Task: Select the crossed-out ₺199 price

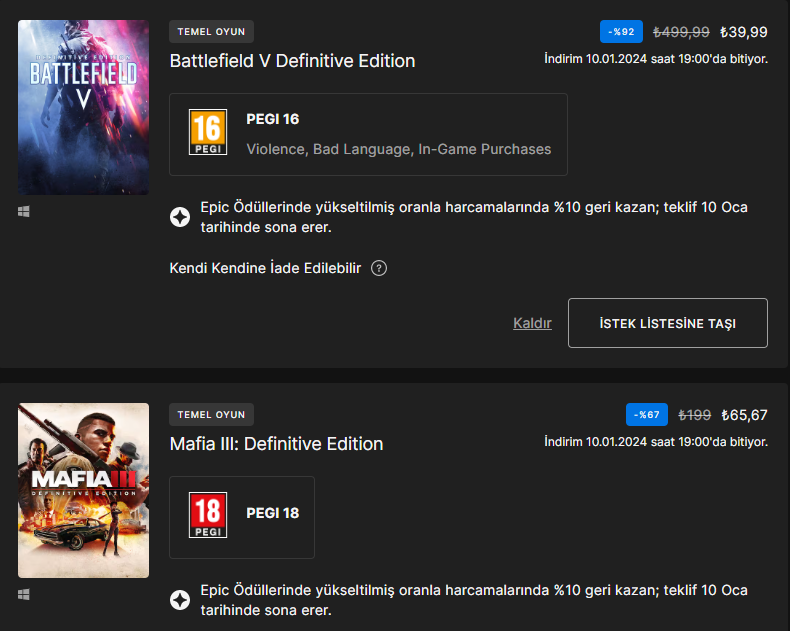Action: click(694, 415)
